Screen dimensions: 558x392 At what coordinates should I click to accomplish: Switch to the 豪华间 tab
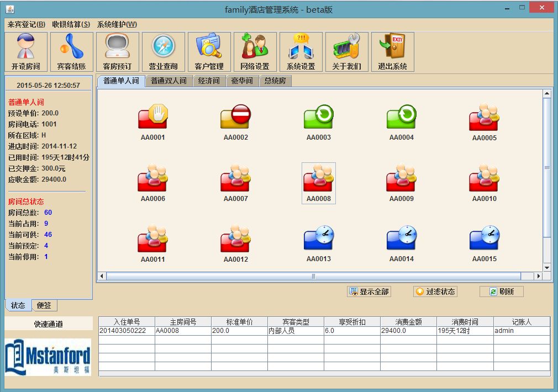coord(242,81)
